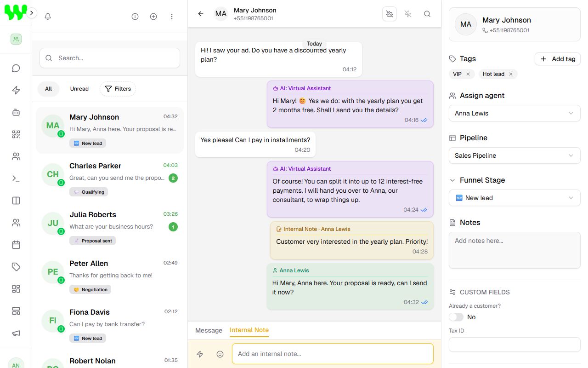Open the tag icon in sidebar
The height and width of the screenshot is (368, 588).
pos(16,267)
